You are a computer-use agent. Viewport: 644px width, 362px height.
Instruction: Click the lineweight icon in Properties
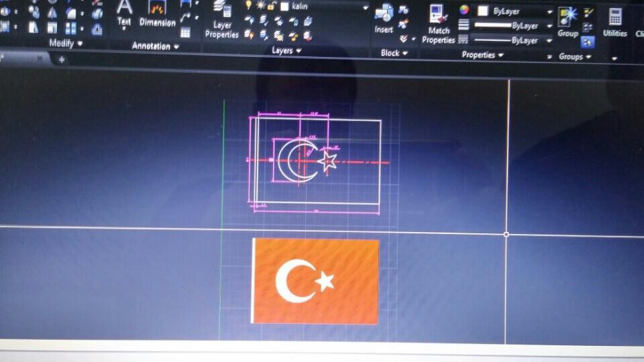tap(464, 25)
